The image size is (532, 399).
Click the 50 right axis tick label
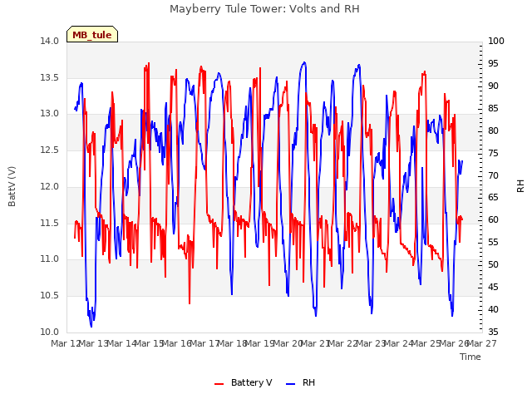coord(493,264)
